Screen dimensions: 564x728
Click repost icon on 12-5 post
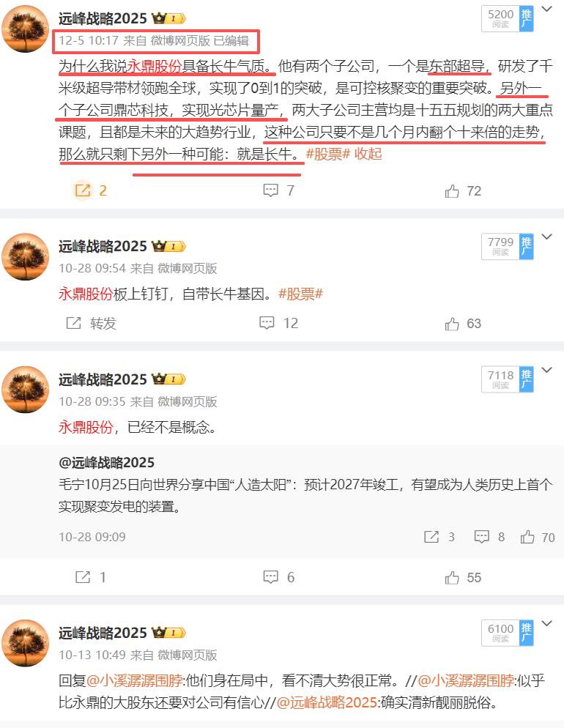click(x=83, y=190)
